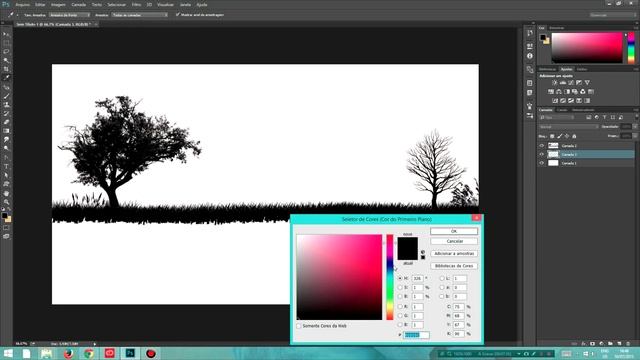Select the Pen tool
This screenshot has height=360, width=640.
point(6,157)
